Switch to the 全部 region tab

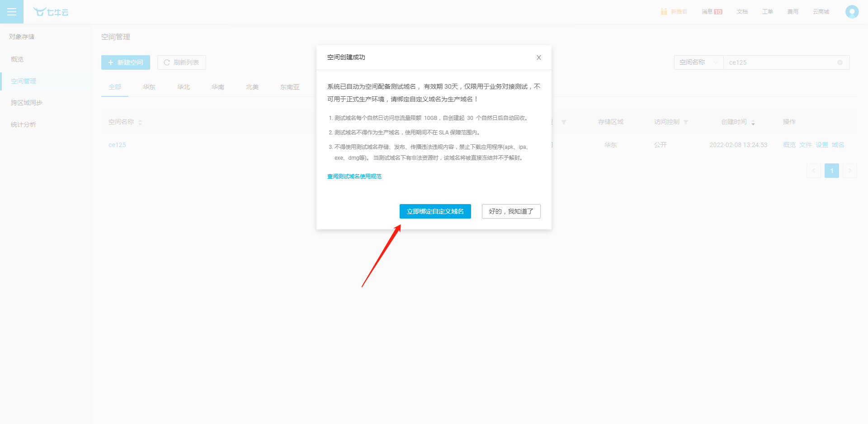click(115, 87)
